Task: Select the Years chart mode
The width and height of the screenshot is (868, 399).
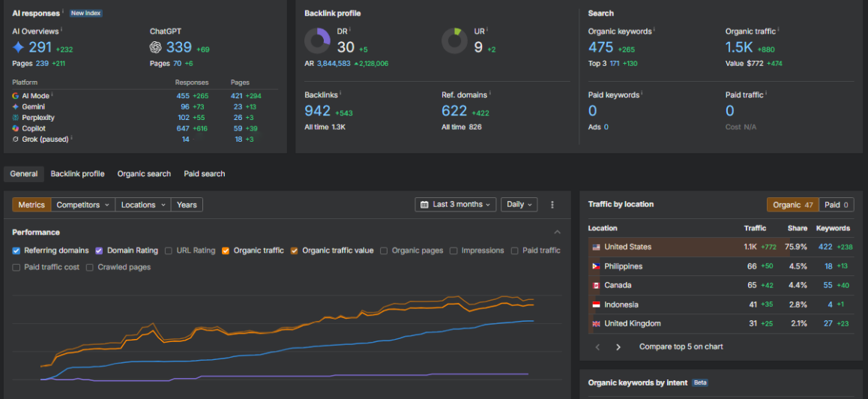Action: [187, 205]
